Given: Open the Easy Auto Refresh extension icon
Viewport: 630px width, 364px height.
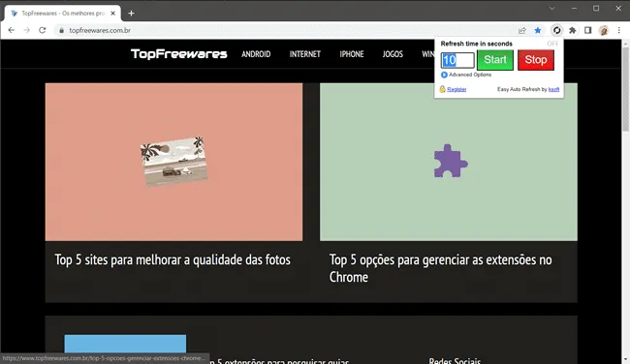Looking at the screenshot, I should [x=557, y=30].
